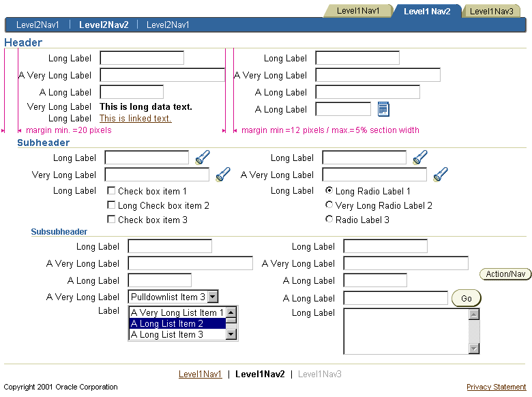Focus Subheader left Very Long Label field

[157, 175]
